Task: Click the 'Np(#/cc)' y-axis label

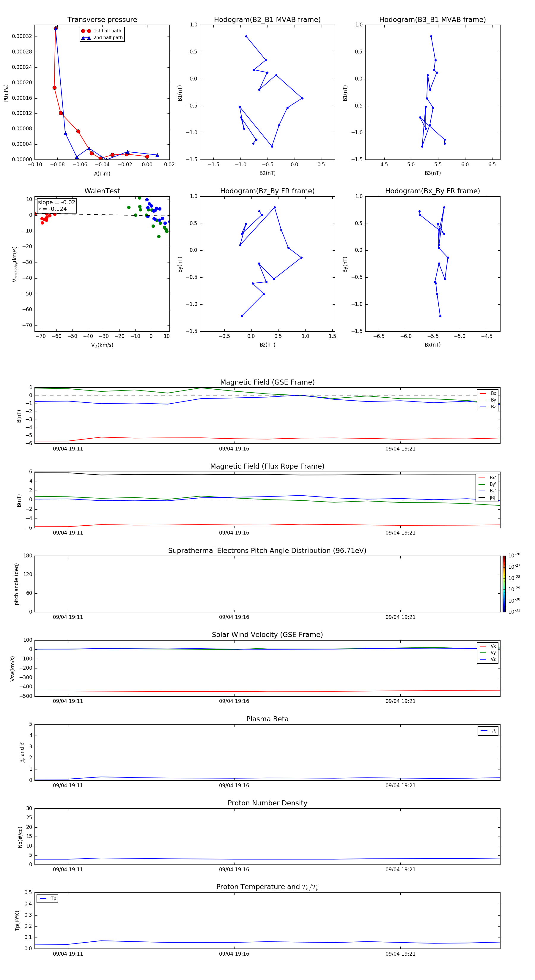Action: click(20, 837)
